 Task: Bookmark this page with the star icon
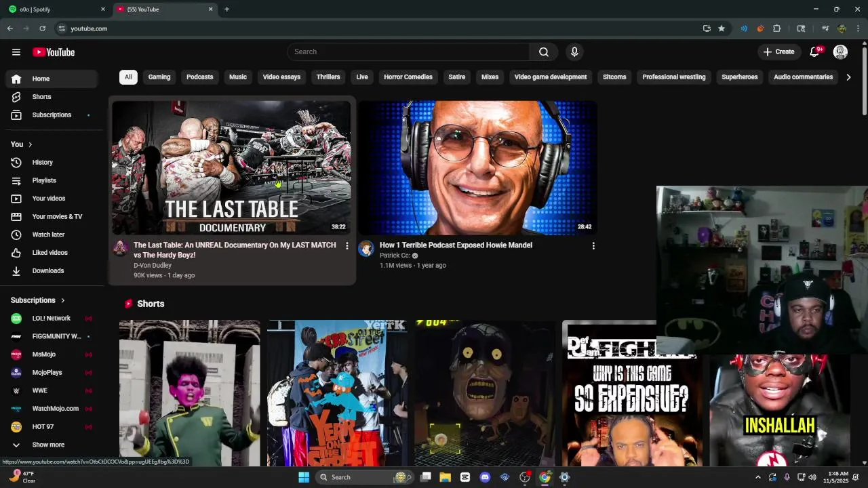722,28
